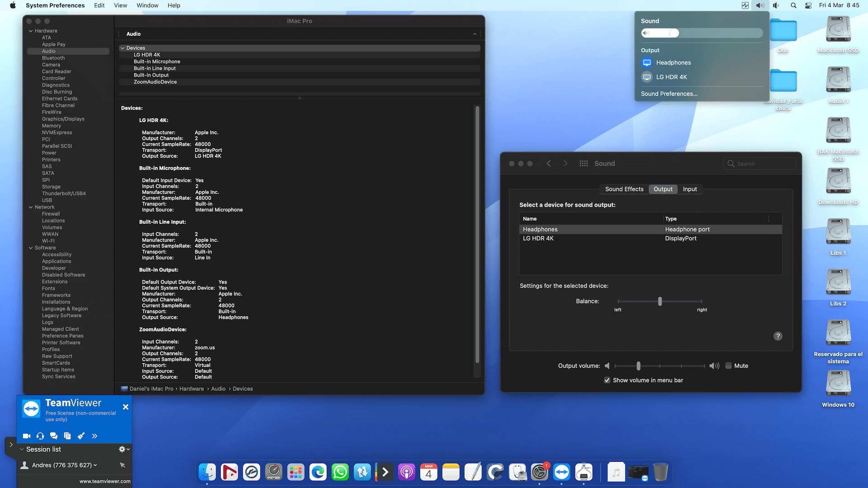Collapse the TeamViewer Session list
This screenshot has width=868, height=488.
[21, 450]
